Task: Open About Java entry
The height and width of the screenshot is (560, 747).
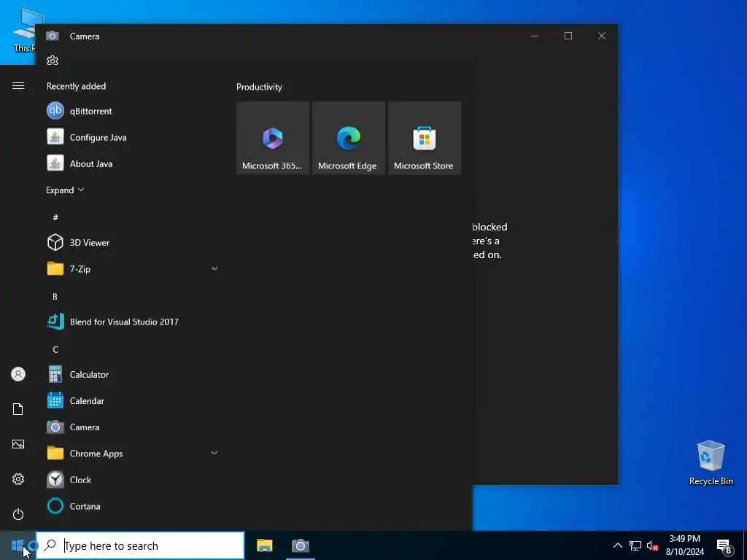Action: point(133,163)
